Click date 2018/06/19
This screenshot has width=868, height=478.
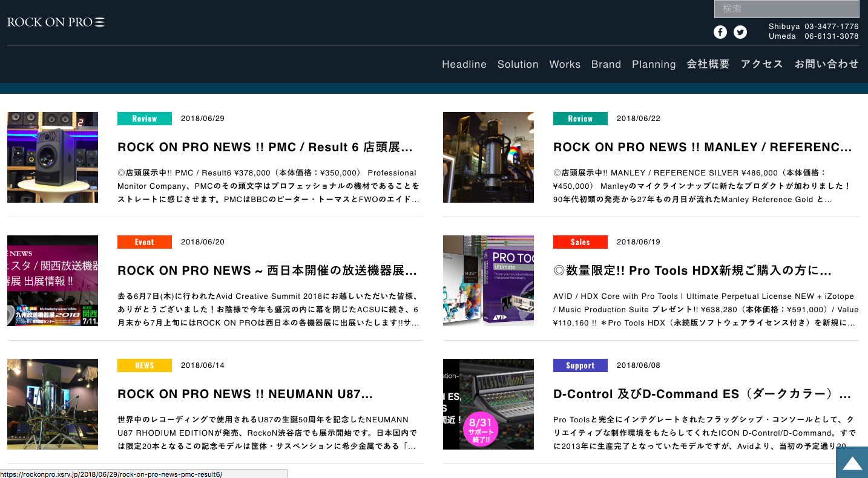(x=639, y=242)
